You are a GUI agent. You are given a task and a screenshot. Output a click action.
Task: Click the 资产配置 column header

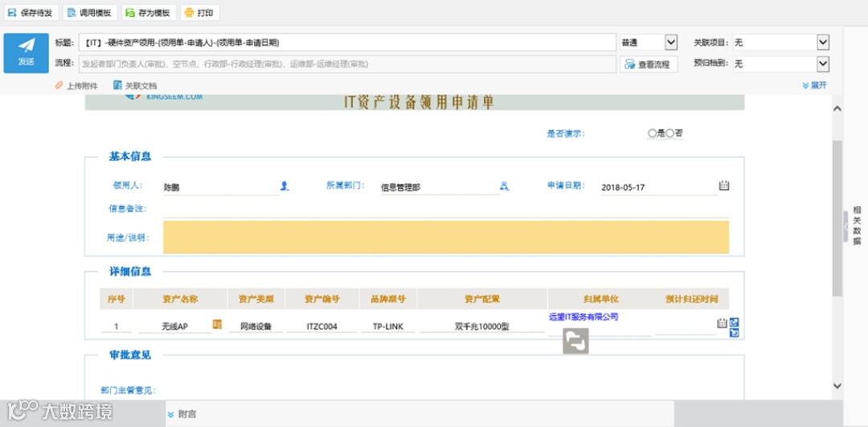click(482, 299)
